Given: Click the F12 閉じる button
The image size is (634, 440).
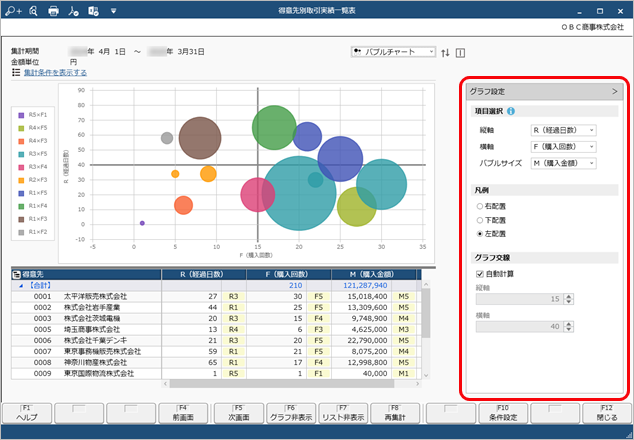Looking at the screenshot, I should click(607, 413).
